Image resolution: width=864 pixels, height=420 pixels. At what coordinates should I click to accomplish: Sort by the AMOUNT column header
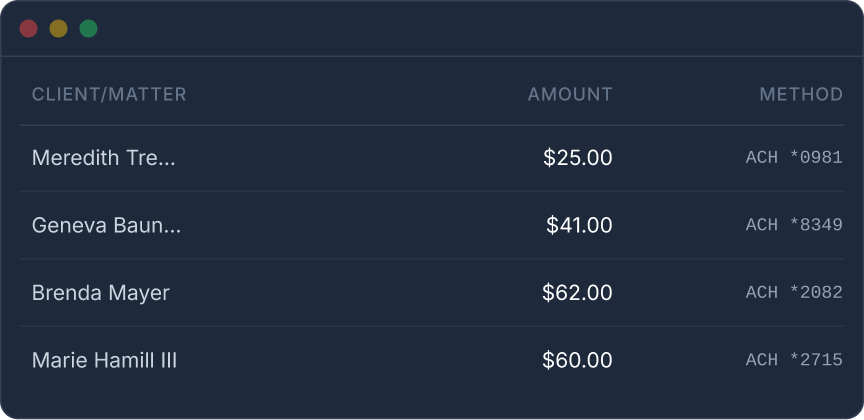(x=570, y=95)
